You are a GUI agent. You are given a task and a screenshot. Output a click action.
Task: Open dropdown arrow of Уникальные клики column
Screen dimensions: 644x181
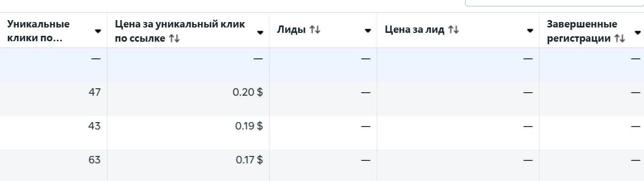(98, 31)
